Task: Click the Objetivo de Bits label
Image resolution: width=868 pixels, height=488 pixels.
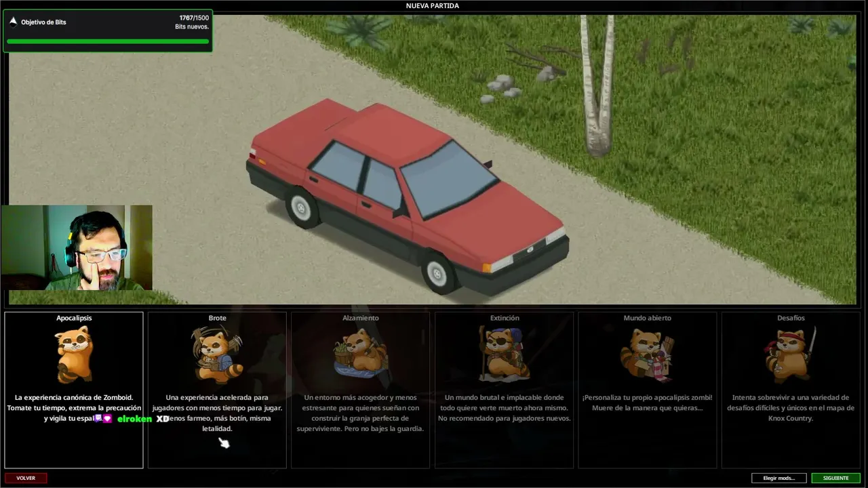Action: (43, 22)
